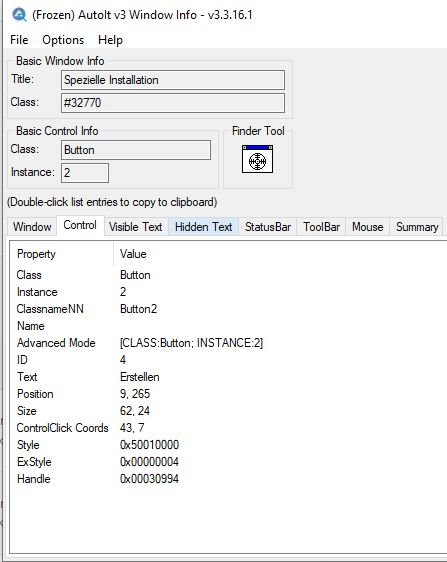Click the window Class field showing #32770
Viewport: 447px width, 562px height.
(x=173, y=103)
